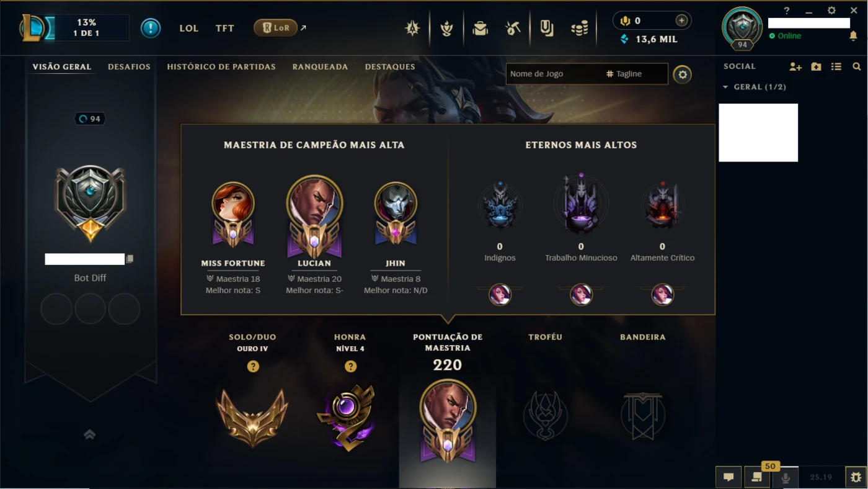Click the Nome de Jogo search field
Image resolution: width=868 pixels, height=489 pixels.
coord(555,74)
